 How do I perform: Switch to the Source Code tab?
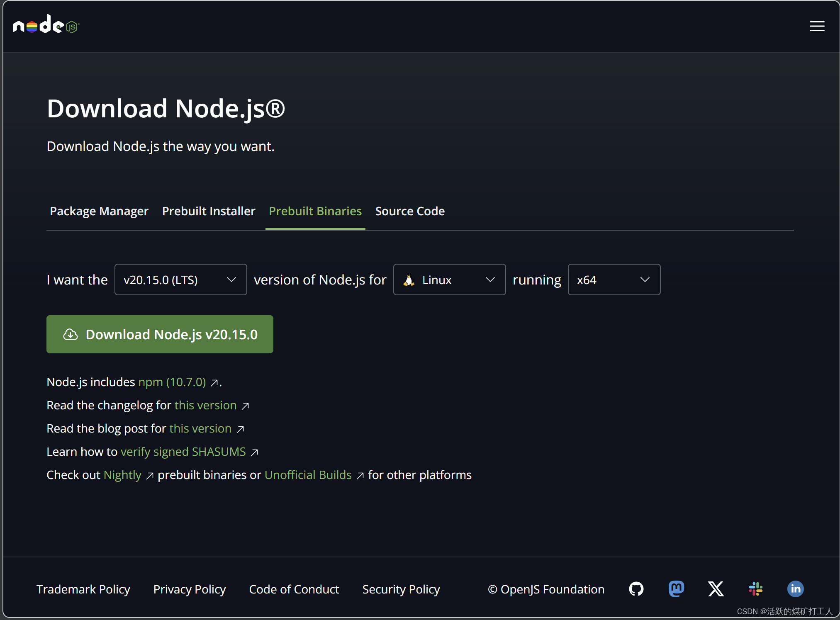click(409, 211)
